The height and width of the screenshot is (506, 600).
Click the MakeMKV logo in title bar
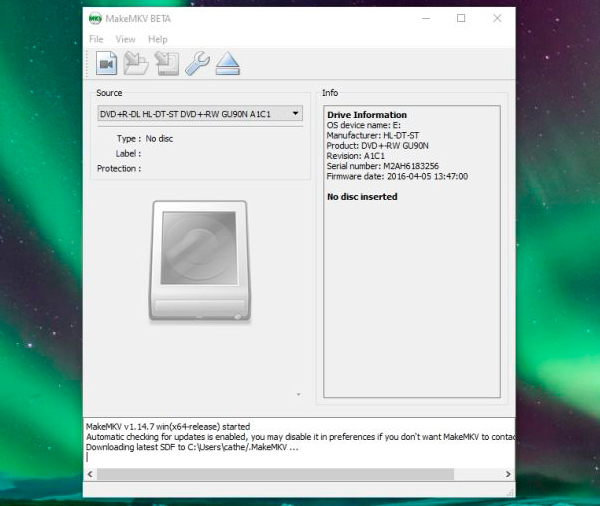point(95,18)
